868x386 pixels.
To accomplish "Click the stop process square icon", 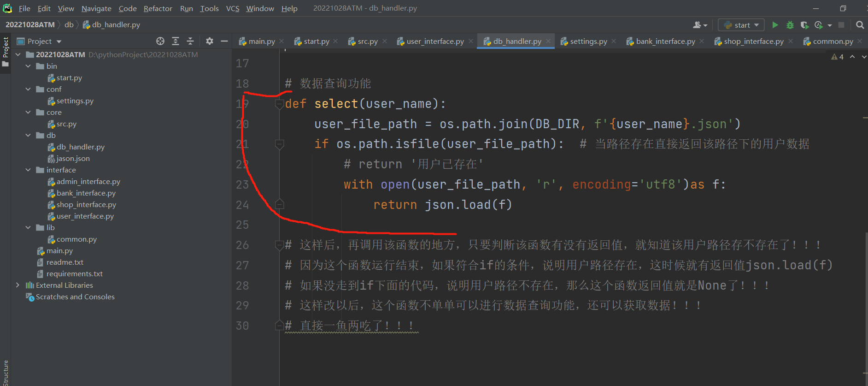I will tap(841, 25).
